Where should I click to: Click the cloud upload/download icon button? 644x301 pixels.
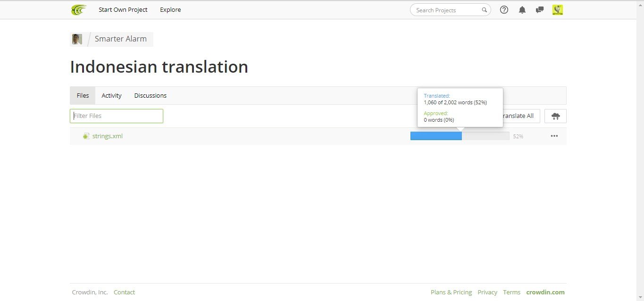point(555,116)
